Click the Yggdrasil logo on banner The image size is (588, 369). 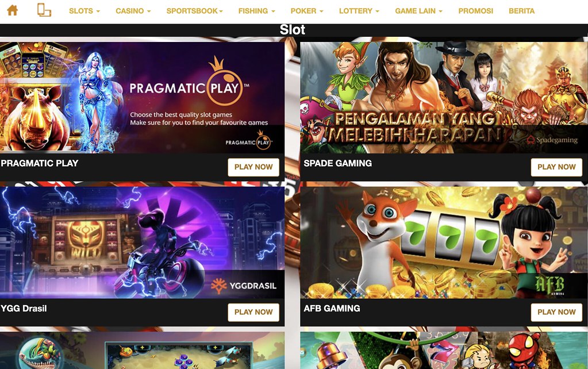(x=244, y=286)
